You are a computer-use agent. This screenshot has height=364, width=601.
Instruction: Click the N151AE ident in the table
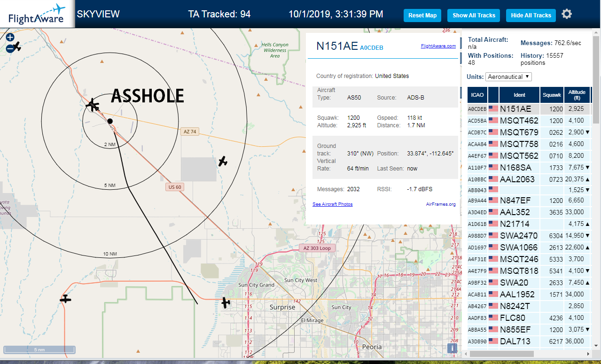click(x=516, y=109)
